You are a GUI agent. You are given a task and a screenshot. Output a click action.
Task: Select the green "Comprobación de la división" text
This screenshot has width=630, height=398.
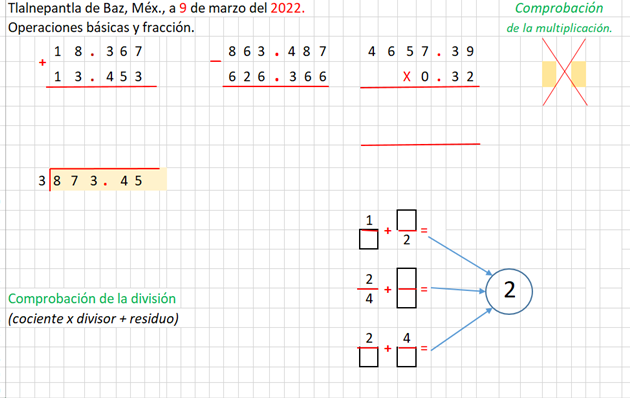pyautogui.click(x=92, y=299)
